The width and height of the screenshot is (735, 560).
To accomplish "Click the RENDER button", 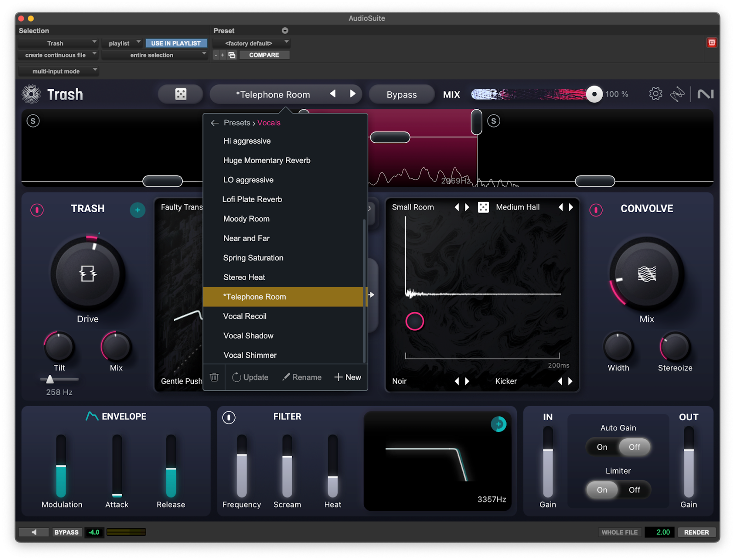I will point(696,532).
